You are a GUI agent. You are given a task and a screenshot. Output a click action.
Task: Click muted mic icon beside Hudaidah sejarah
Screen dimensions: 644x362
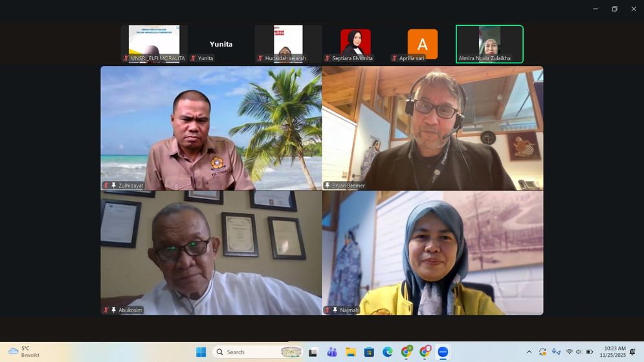pos(260,58)
